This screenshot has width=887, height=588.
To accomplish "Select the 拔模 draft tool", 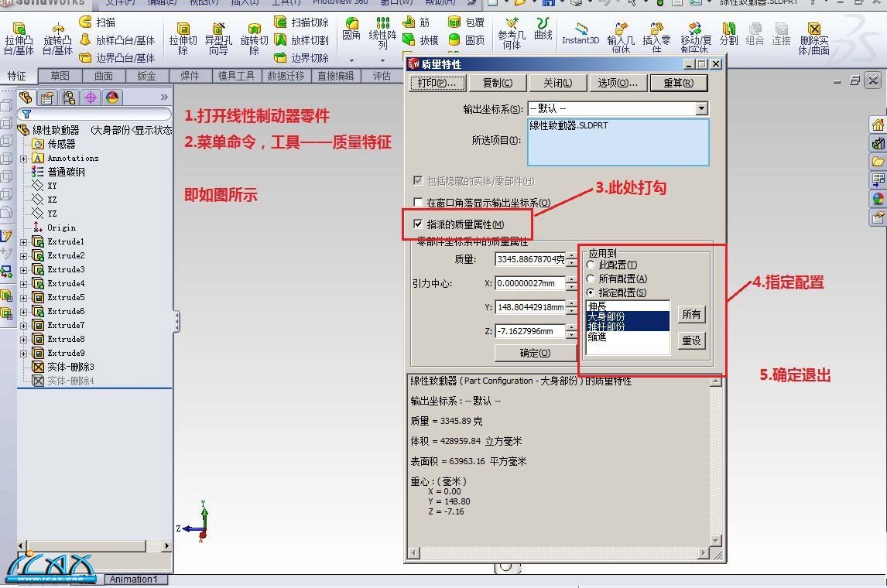I will [420, 40].
